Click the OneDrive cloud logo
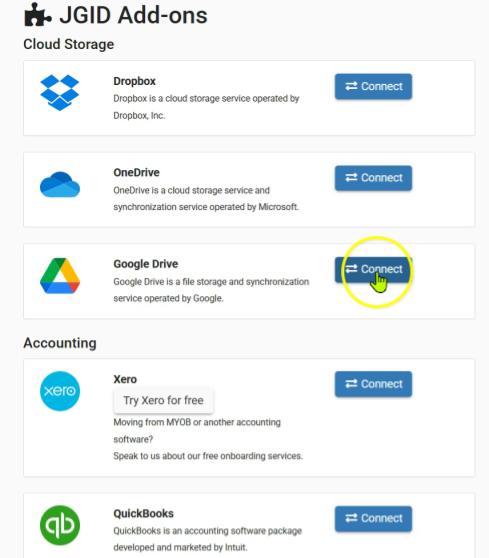The image size is (489, 558). coord(60,184)
